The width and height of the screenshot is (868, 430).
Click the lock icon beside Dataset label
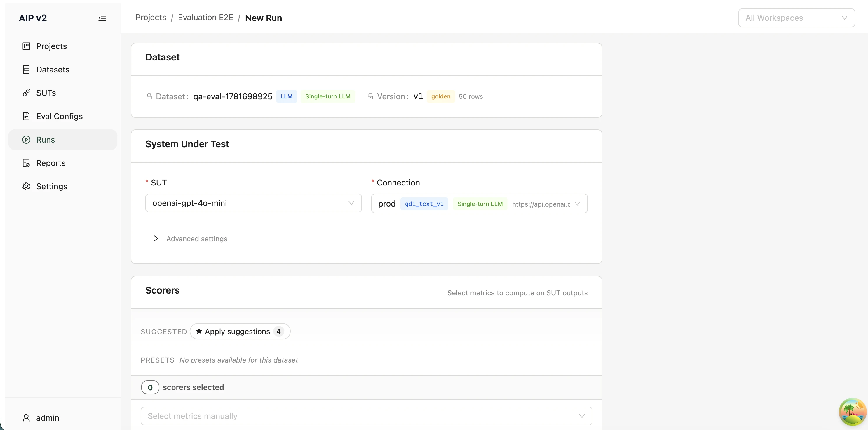(x=149, y=97)
